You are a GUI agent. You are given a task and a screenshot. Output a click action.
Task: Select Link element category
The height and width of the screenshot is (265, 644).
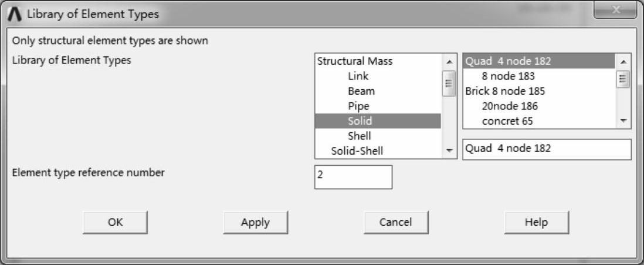(x=358, y=76)
